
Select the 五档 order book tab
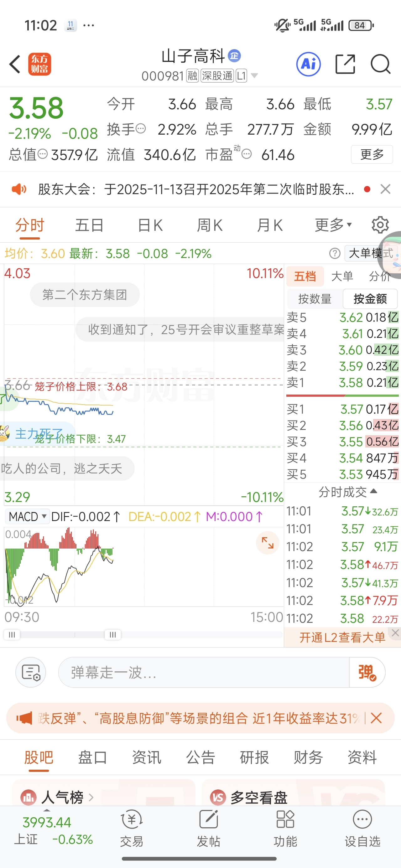305,276
